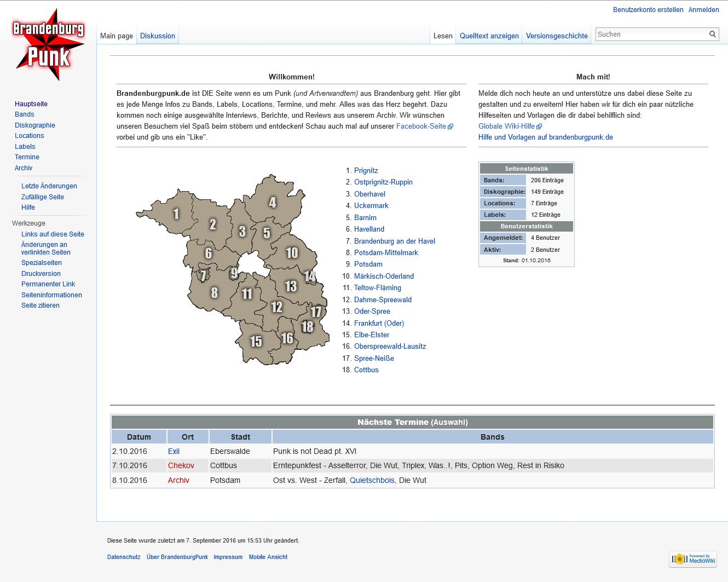Select region 8 on the district map
Screen dimensions: 728x582
point(214,293)
